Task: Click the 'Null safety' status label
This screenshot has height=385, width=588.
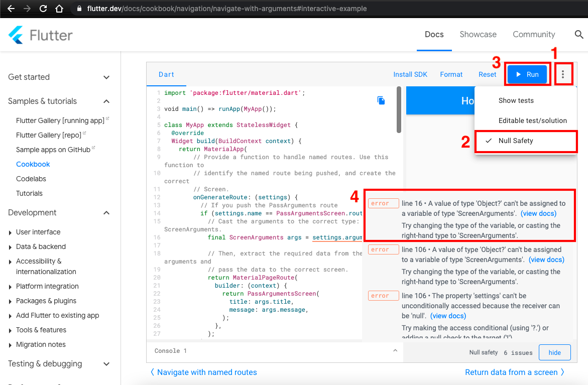Action: pyautogui.click(x=484, y=352)
